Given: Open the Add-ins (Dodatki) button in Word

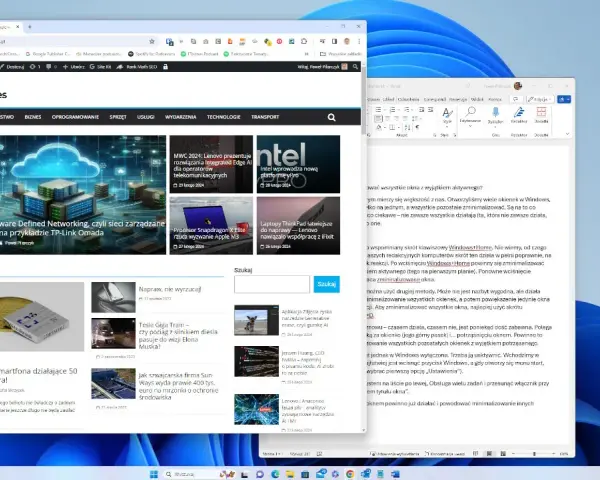Looking at the screenshot, I should pyautogui.click(x=541, y=116).
